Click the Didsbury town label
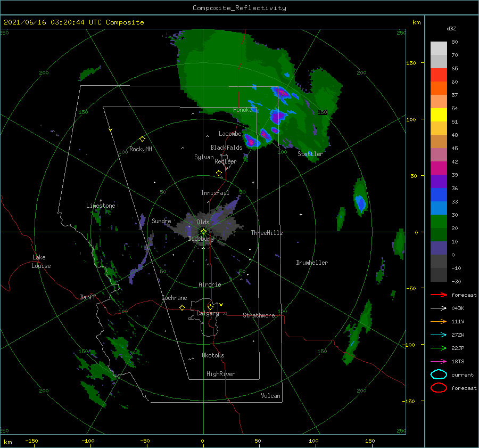Viewport: 479px width, 448px height. (x=201, y=239)
